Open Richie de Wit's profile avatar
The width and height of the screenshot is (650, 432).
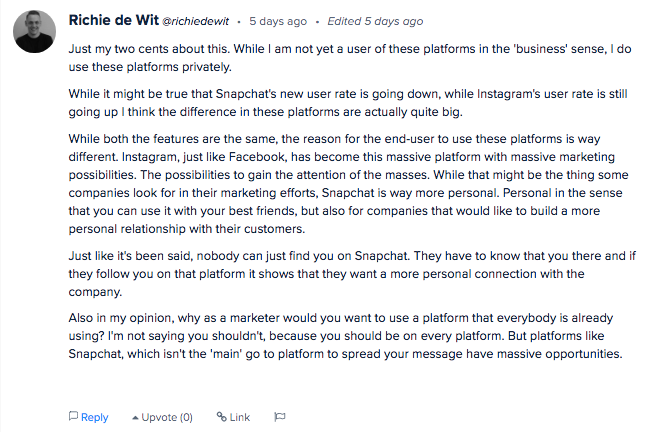tap(34, 32)
